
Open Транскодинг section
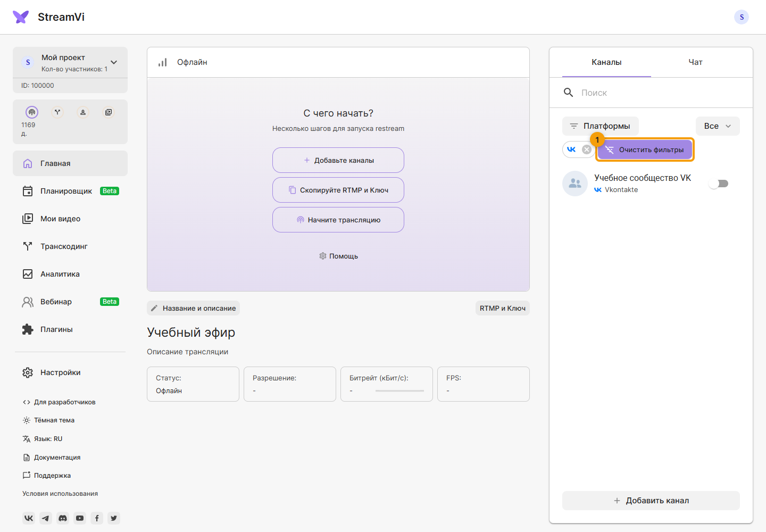tap(70, 246)
